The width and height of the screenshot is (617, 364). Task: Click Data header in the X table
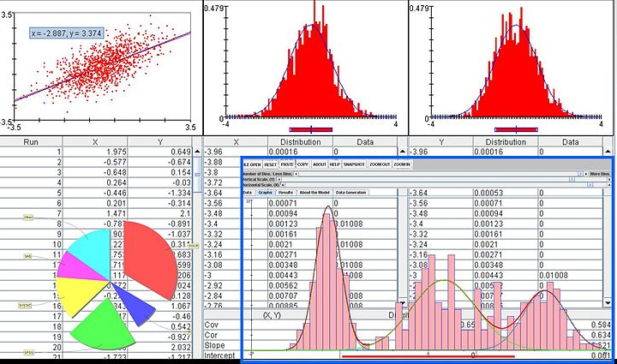click(365, 142)
